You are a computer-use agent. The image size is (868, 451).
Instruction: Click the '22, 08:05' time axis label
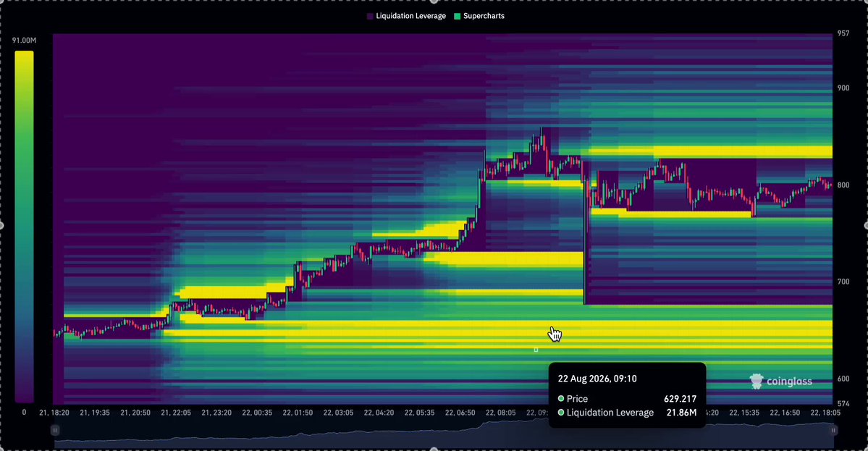pos(500,413)
